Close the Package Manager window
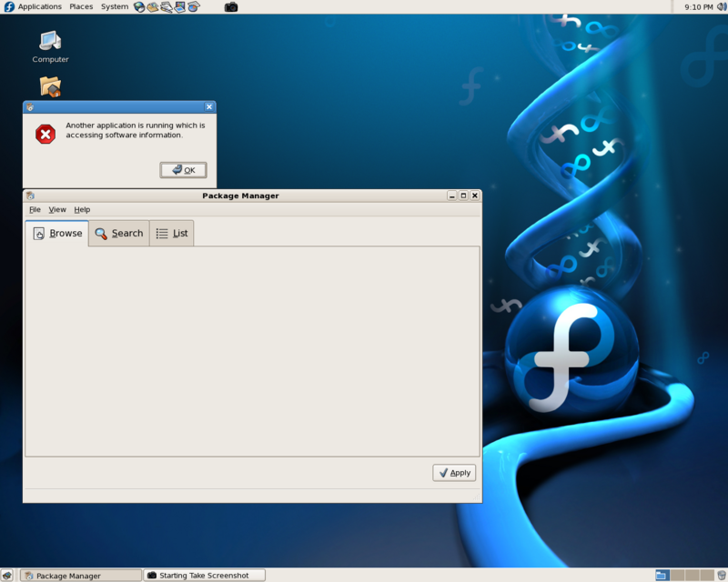The height and width of the screenshot is (582, 728). click(x=474, y=196)
